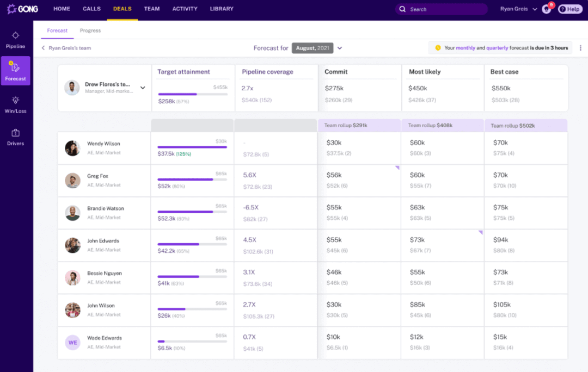Open the DEALS menu in the navigation bar
The height and width of the screenshot is (372, 588).
tap(122, 9)
